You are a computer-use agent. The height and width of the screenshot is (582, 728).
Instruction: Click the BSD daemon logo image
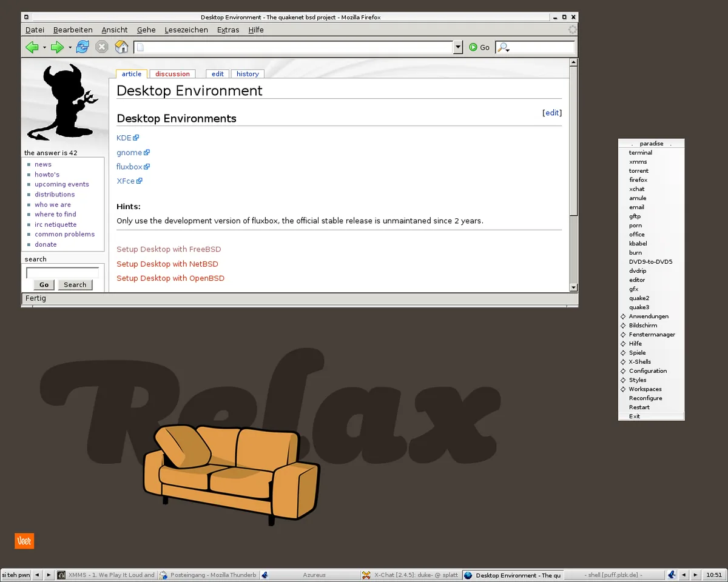click(62, 102)
